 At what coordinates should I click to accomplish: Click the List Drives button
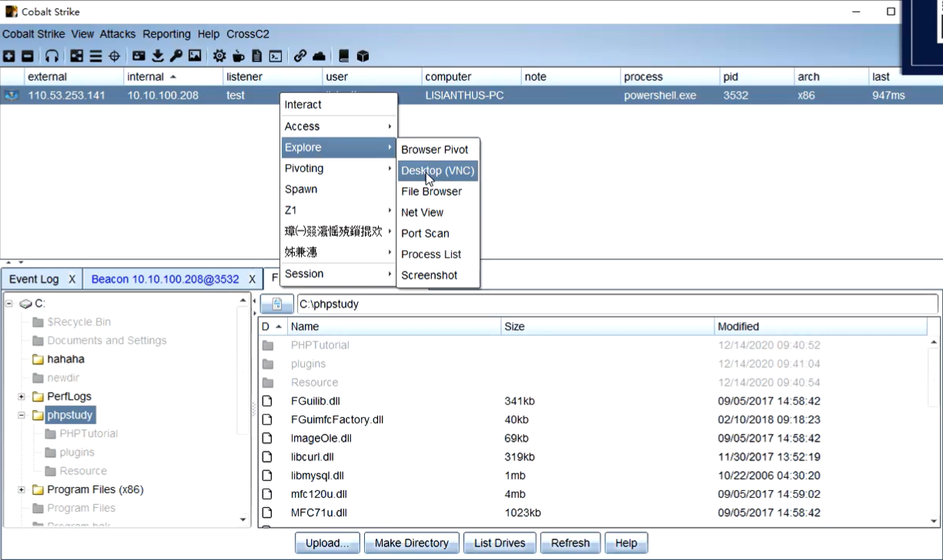click(x=500, y=543)
